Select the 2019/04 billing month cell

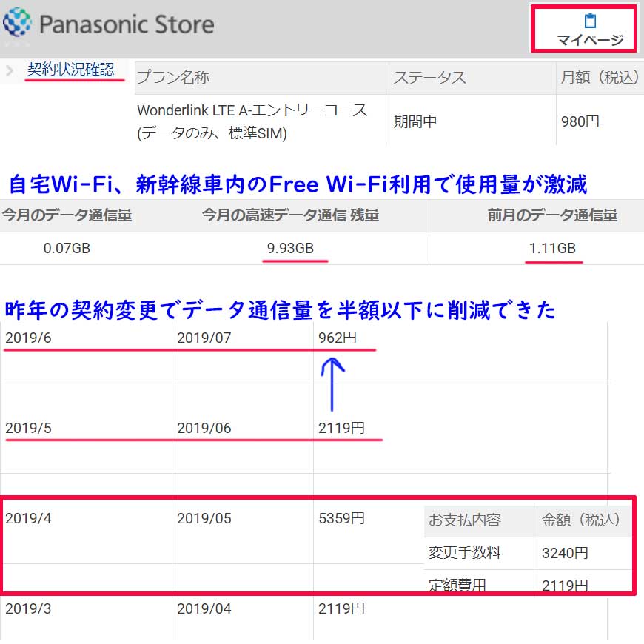pos(204,608)
